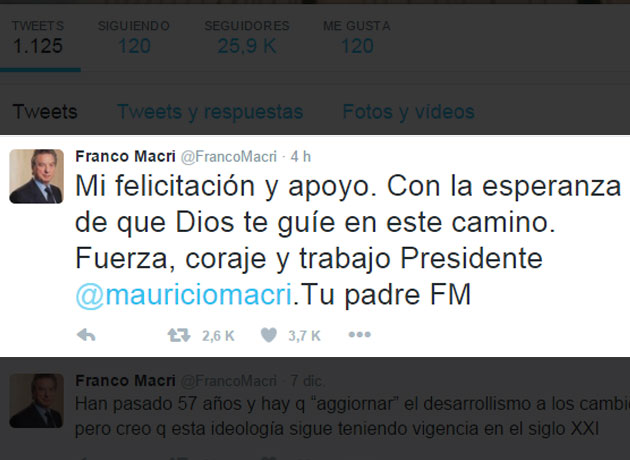
Task: Click the 2,6 K retweet count
Action: click(x=218, y=335)
